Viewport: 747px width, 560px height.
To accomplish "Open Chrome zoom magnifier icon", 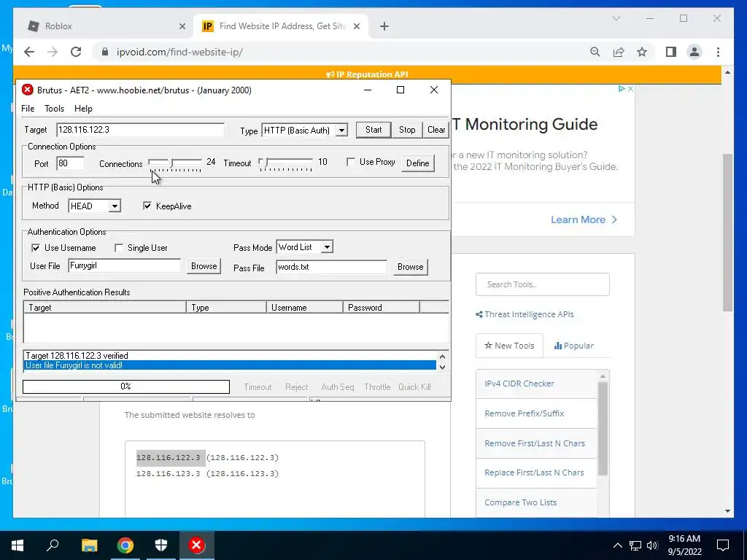I will 595,52.
